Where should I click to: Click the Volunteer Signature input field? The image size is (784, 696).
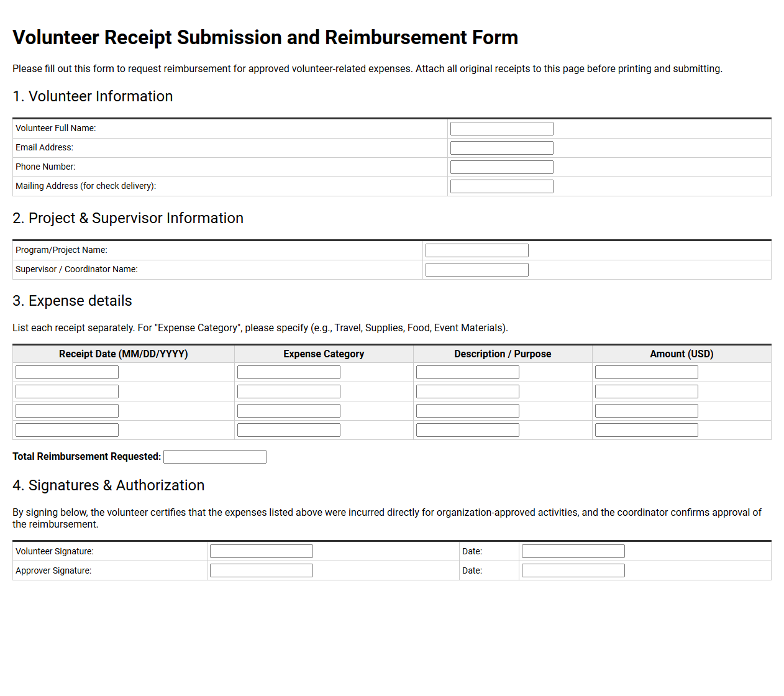[262, 551]
